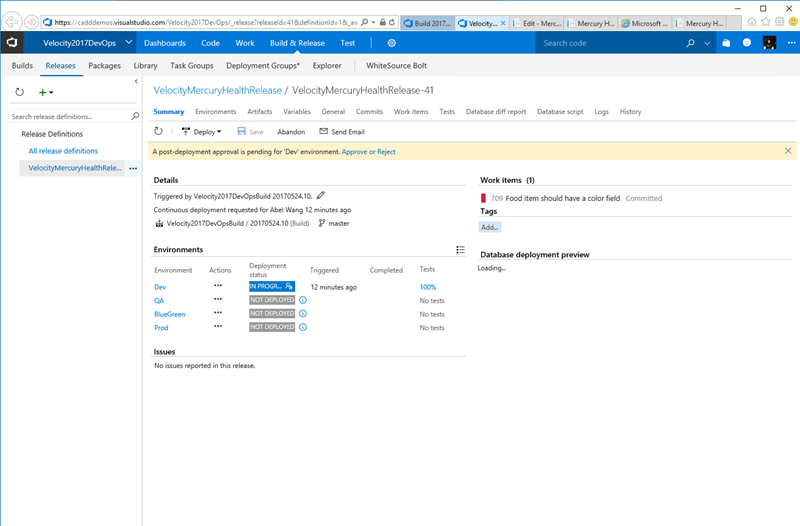
Task: Open the Prod environment link
Action: point(161,328)
